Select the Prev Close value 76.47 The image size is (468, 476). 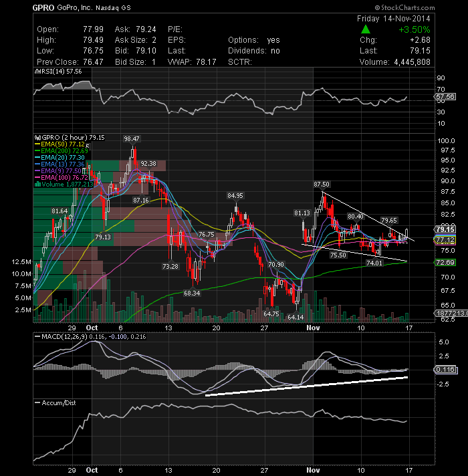93,62
